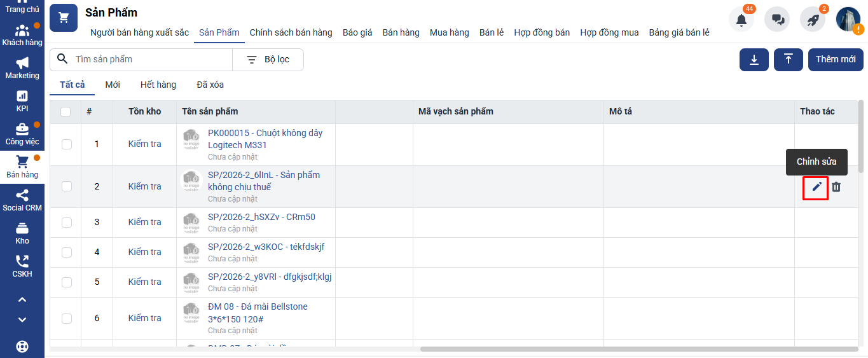Click the Thêm mới button

coord(836,59)
